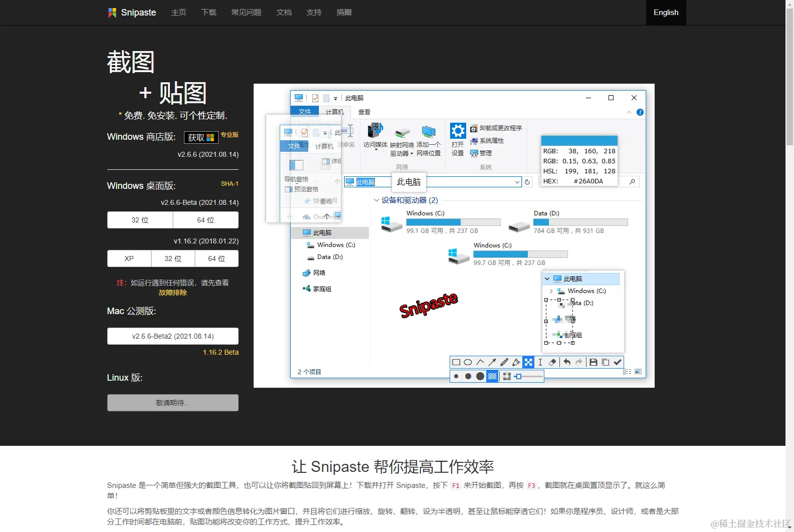Viewport: 794px width, 532px height.
Task: Open the address bar dropdown arrow
Action: (x=517, y=182)
